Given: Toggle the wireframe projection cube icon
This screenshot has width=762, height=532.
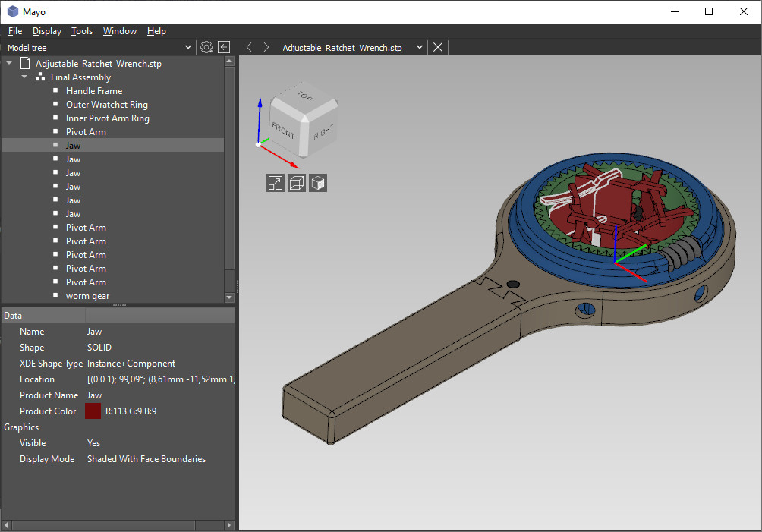Looking at the screenshot, I should click(297, 183).
